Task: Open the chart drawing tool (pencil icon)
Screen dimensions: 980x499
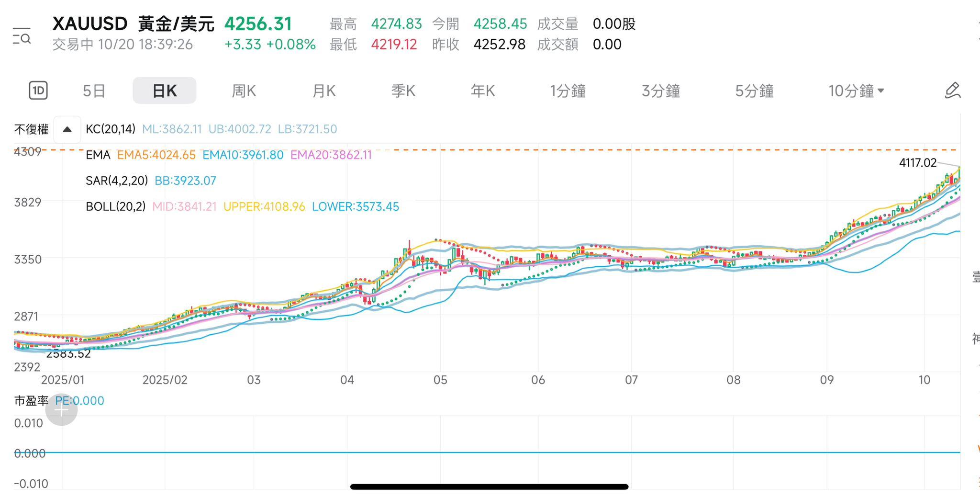Action: point(953,90)
